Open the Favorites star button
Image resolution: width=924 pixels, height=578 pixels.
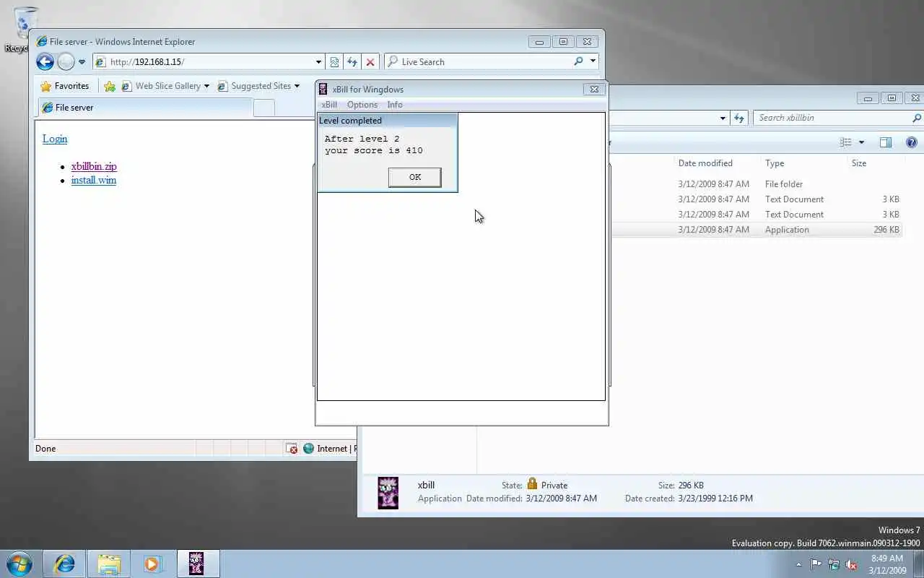click(x=65, y=86)
